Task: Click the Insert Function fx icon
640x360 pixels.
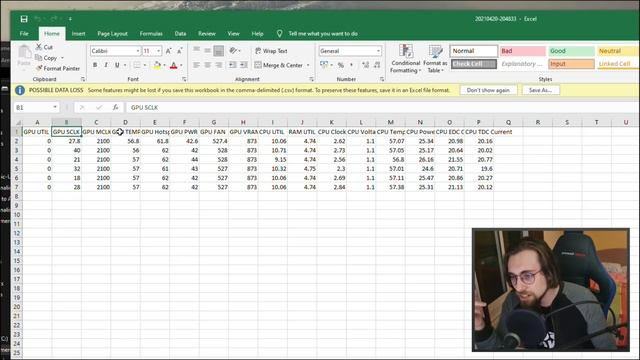Action: point(116,107)
